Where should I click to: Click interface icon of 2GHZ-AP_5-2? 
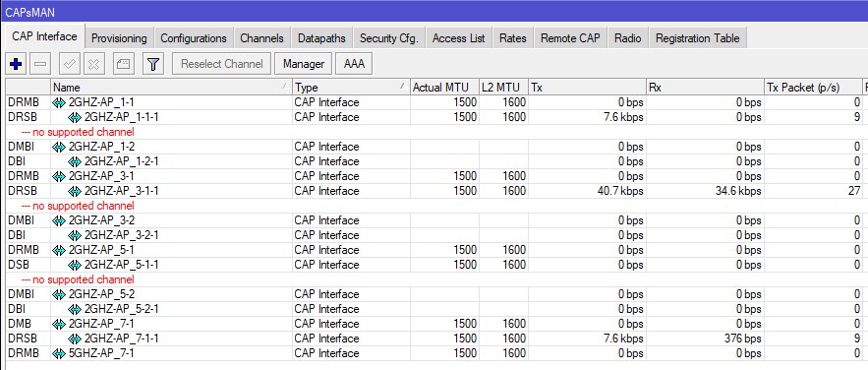tap(59, 294)
